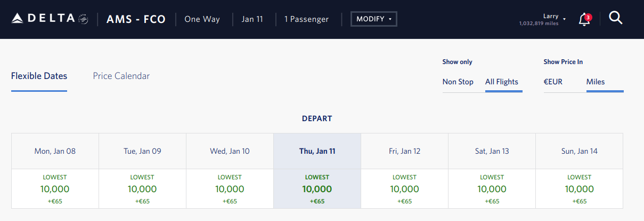
Task: Open the notifications bell icon
Action: click(x=584, y=20)
